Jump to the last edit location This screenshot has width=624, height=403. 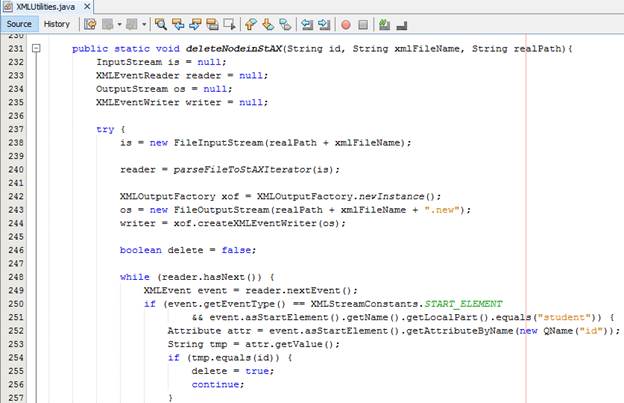(90, 25)
